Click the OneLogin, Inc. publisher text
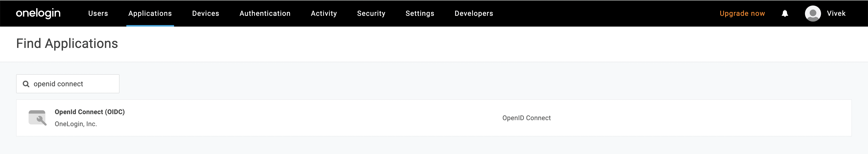This screenshot has width=868, height=154. click(76, 124)
